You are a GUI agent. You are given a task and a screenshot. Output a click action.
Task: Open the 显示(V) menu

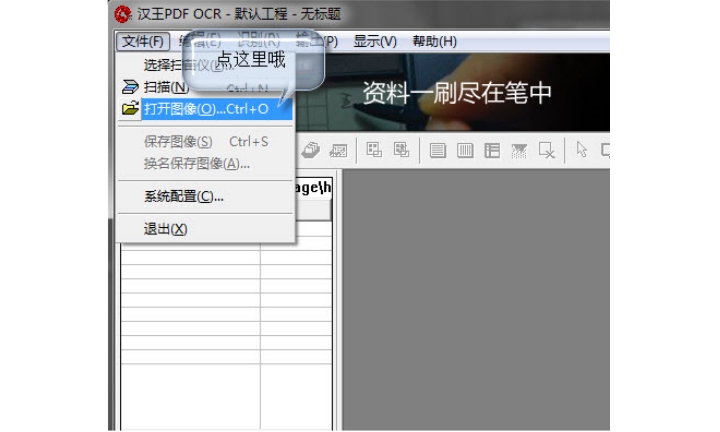pyautogui.click(x=375, y=41)
